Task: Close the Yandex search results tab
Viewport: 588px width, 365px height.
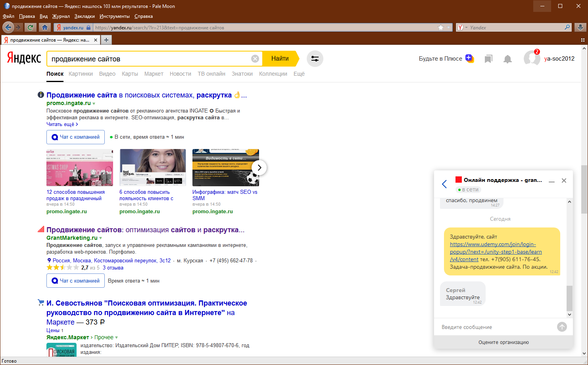Action: pos(96,40)
